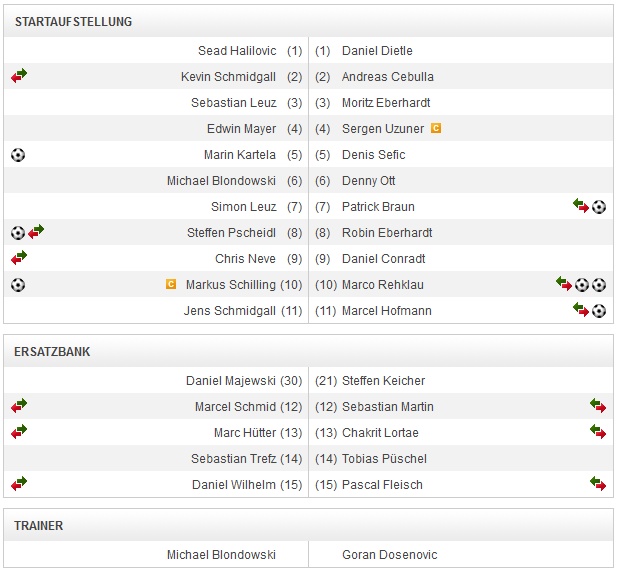The width and height of the screenshot is (618, 572).
Task: Open player Sead Halilovic
Action: coord(239,51)
